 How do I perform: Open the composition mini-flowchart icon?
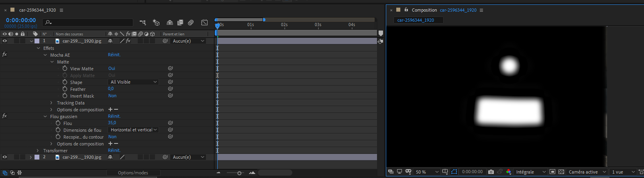click(143, 23)
